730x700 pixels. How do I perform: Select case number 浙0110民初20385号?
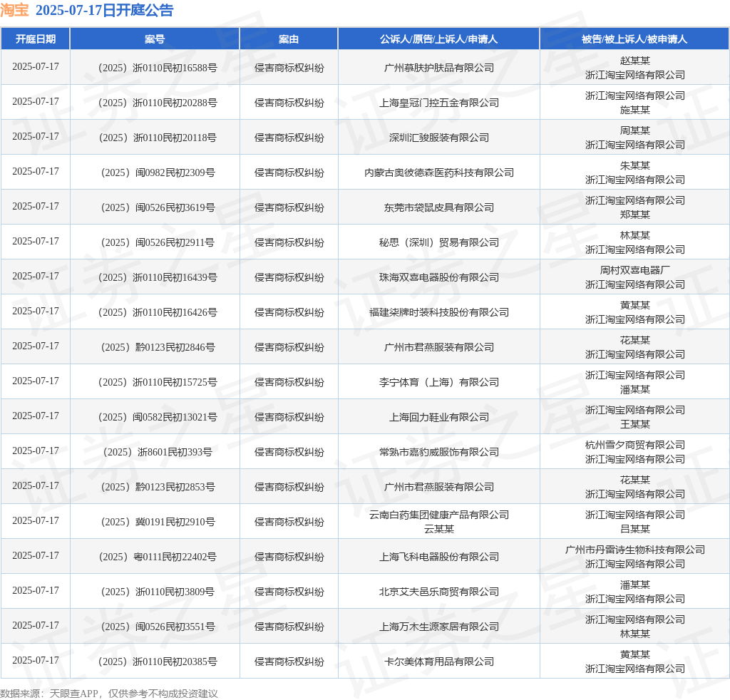pyautogui.click(x=158, y=662)
